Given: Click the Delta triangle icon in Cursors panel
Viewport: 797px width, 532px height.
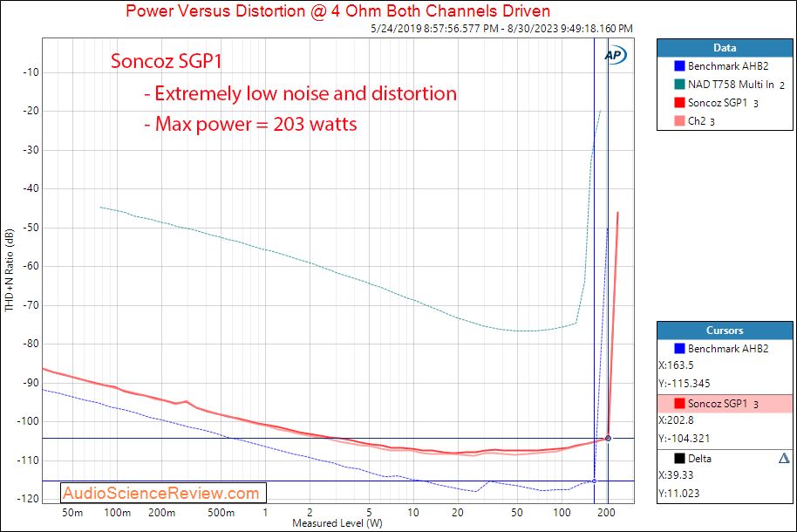Looking at the screenshot, I should click(x=784, y=458).
